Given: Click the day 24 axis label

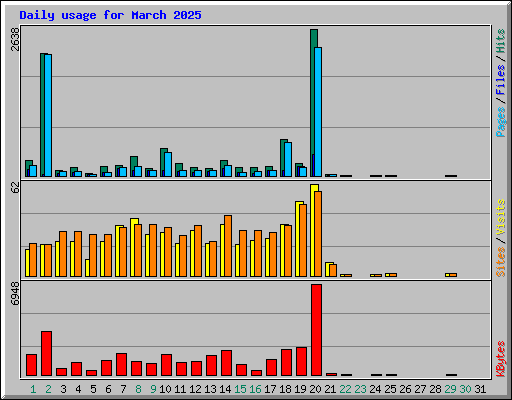Looking at the screenshot, I should click(375, 389).
